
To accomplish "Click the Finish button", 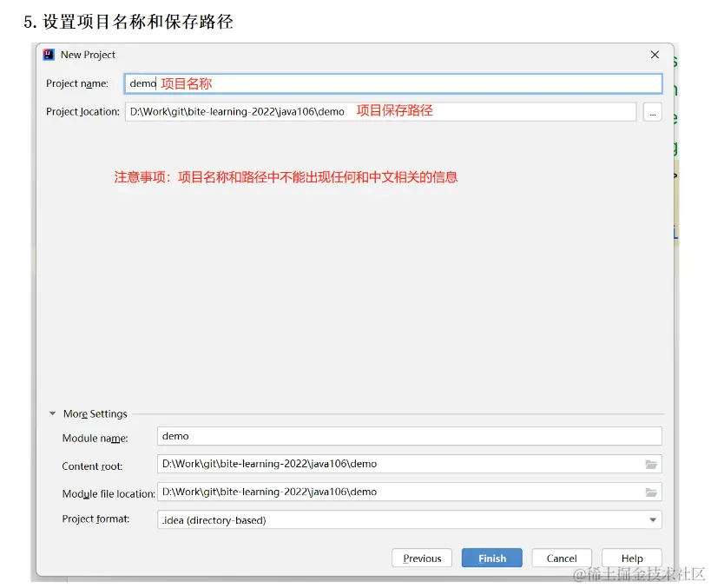I will [x=492, y=558].
